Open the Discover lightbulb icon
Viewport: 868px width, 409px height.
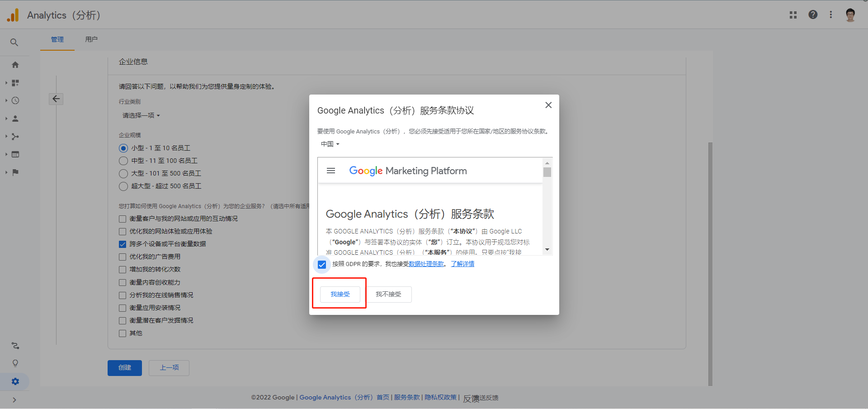pyautogui.click(x=15, y=363)
